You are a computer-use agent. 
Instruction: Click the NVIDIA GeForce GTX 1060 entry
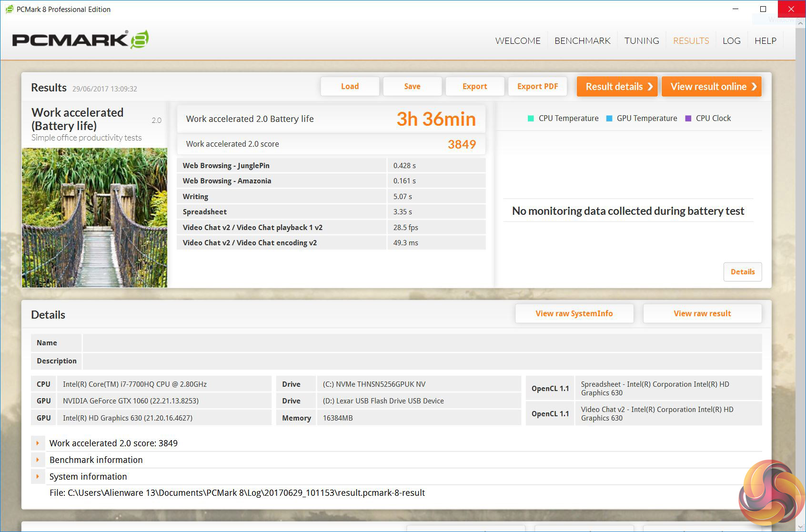(164, 401)
